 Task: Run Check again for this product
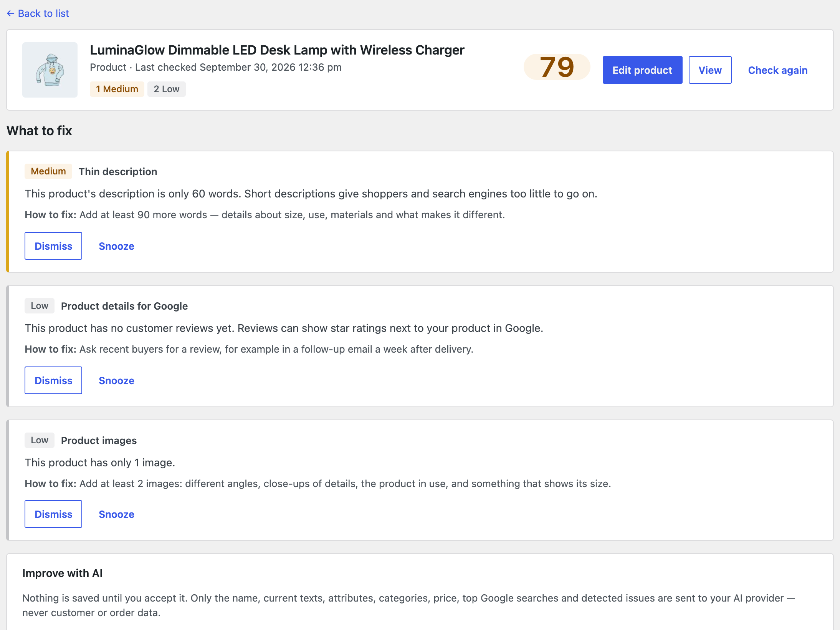[778, 70]
